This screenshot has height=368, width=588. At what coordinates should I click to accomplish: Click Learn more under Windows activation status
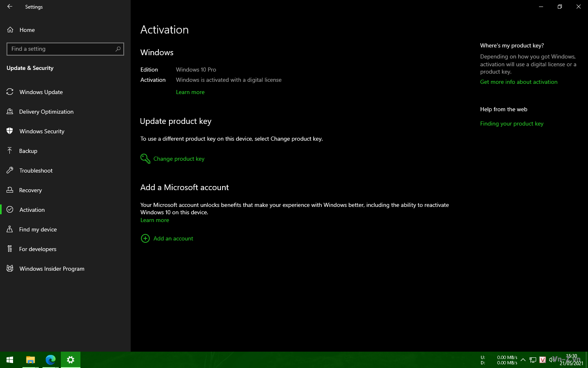pos(190,92)
